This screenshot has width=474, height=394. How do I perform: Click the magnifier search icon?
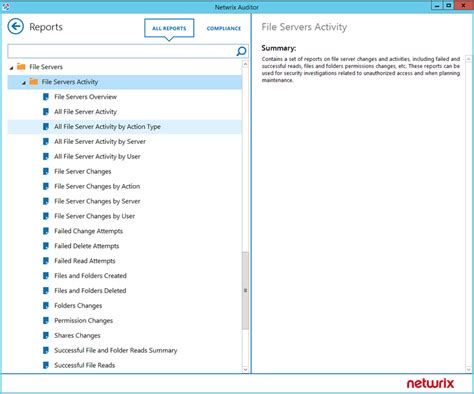click(x=241, y=51)
